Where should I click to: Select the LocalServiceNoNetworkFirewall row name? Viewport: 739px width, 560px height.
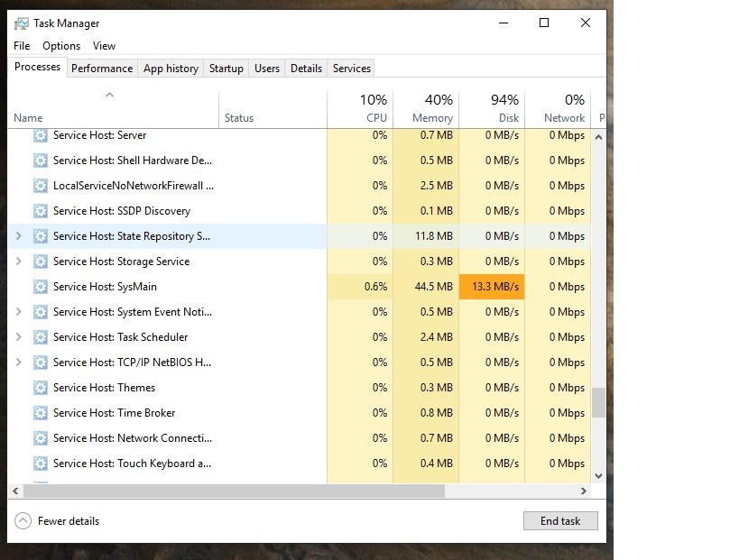[134, 186]
